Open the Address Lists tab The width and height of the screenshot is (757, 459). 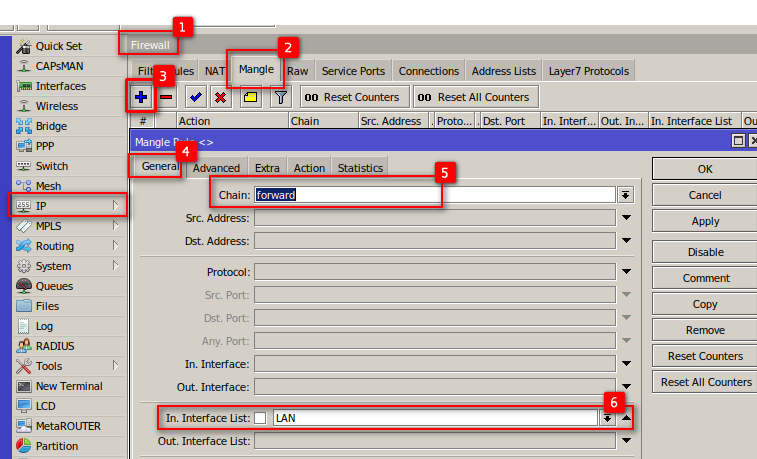point(503,71)
